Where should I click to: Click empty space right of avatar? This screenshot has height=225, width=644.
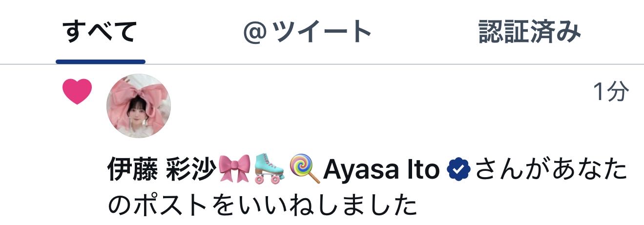pyautogui.click(x=381, y=106)
